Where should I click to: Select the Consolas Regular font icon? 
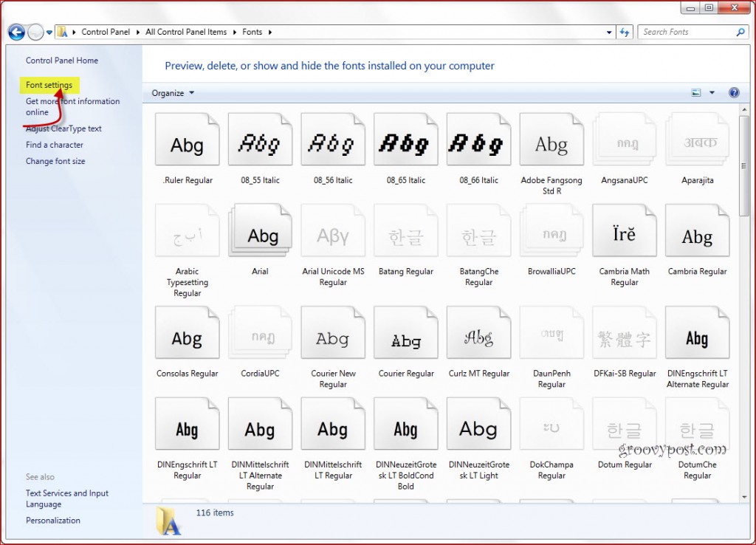pos(187,339)
